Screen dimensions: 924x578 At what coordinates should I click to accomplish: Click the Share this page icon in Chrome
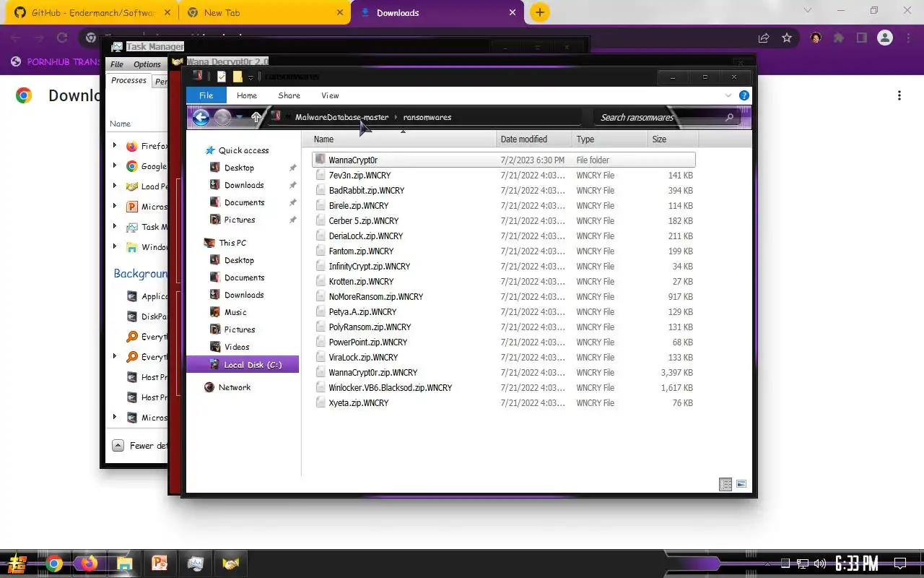click(x=764, y=38)
